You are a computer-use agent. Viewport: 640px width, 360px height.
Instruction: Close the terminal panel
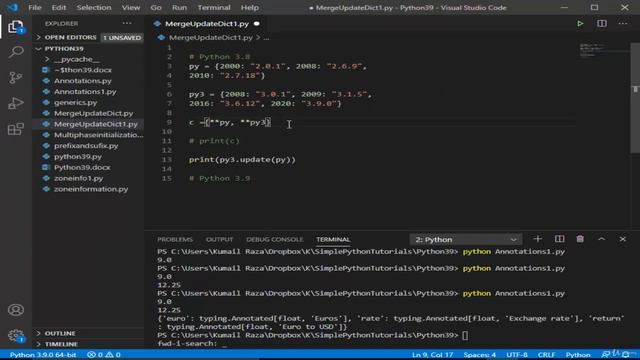pyautogui.click(x=622, y=239)
